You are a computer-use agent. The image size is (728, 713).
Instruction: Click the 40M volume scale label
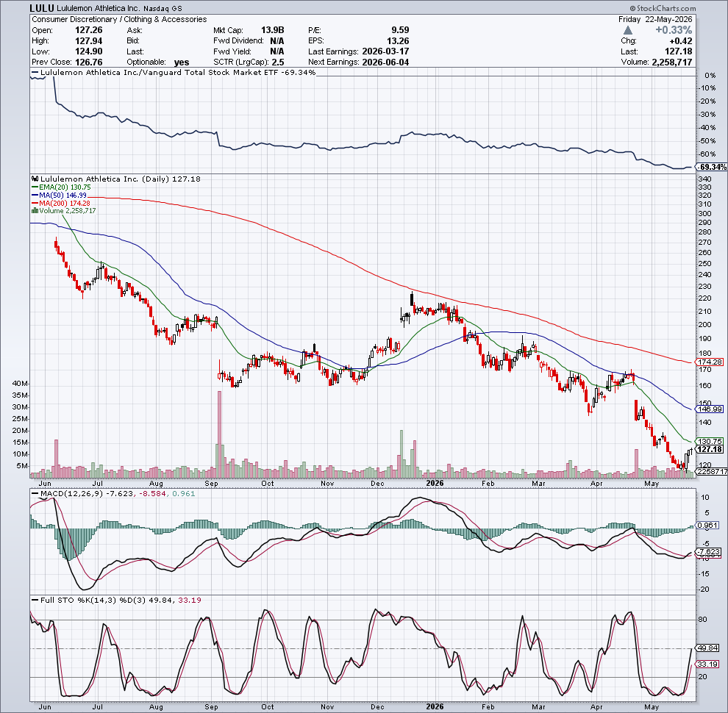(x=21, y=384)
